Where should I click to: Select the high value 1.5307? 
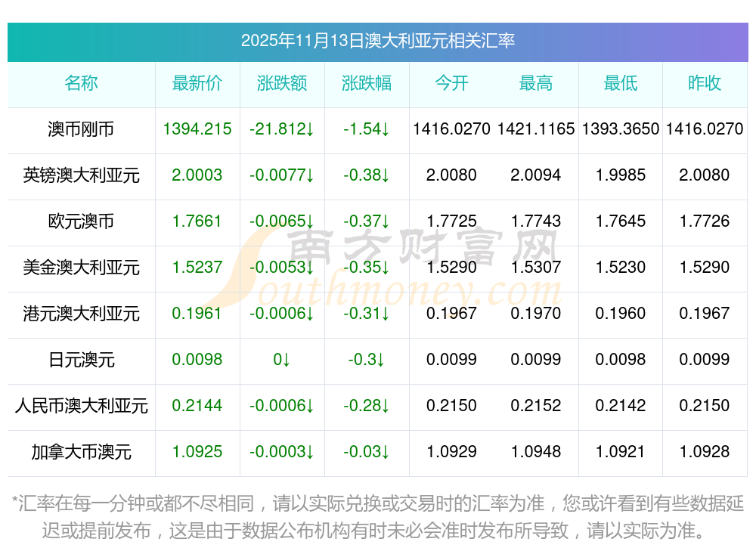[x=536, y=267]
